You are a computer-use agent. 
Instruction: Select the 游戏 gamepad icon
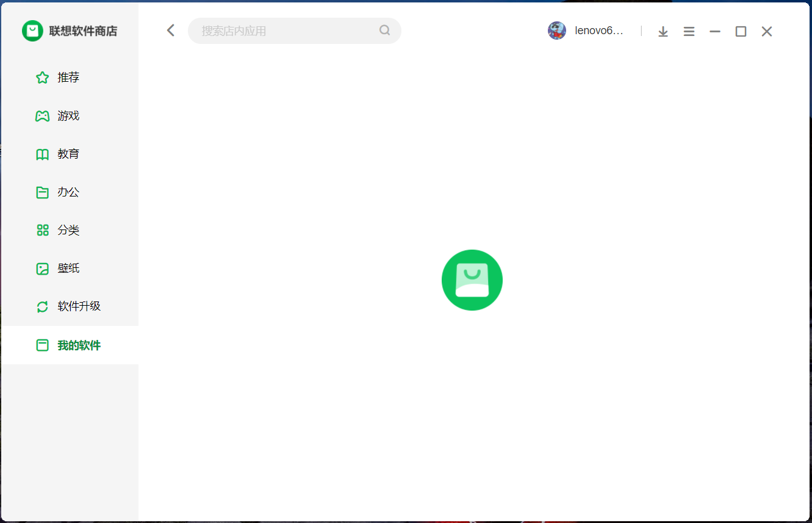(42, 116)
